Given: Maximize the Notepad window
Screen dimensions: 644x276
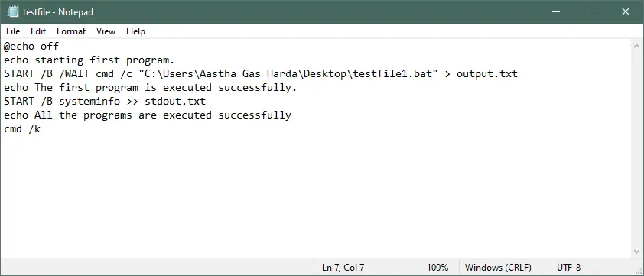Looking at the screenshot, I should [590, 12].
